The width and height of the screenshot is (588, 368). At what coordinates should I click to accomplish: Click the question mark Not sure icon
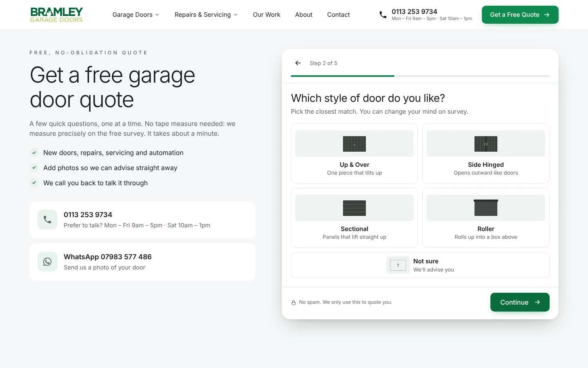[398, 265]
